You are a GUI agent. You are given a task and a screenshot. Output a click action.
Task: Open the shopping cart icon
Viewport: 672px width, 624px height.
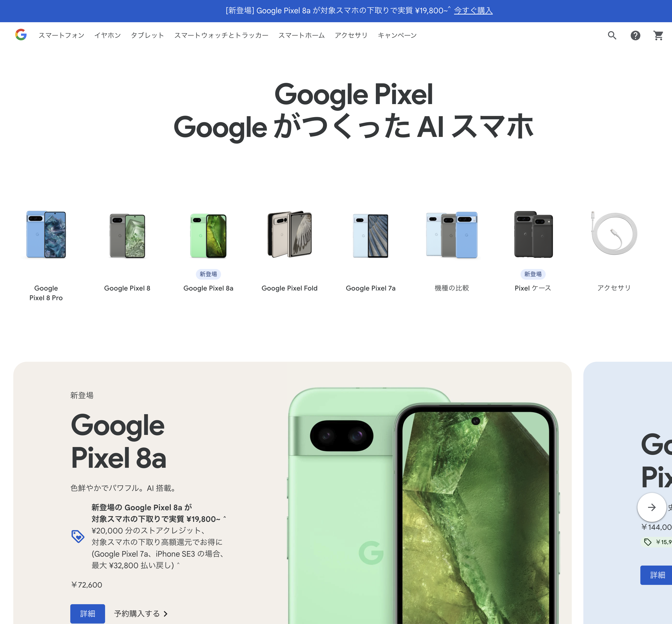click(x=658, y=35)
